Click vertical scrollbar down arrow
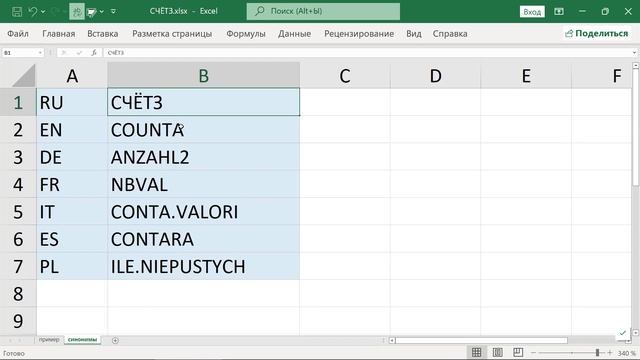This screenshot has width=640, height=360. click(x=636, y=333)
